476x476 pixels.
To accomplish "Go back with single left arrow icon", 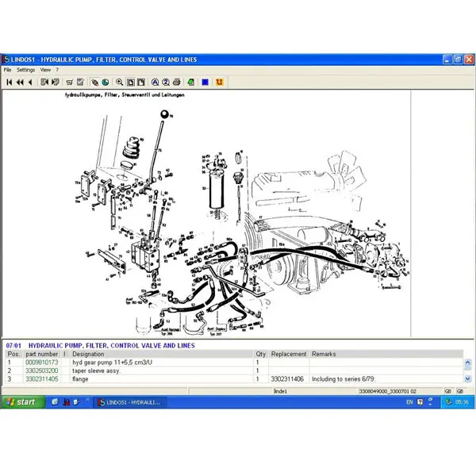I will click(30, 83).
